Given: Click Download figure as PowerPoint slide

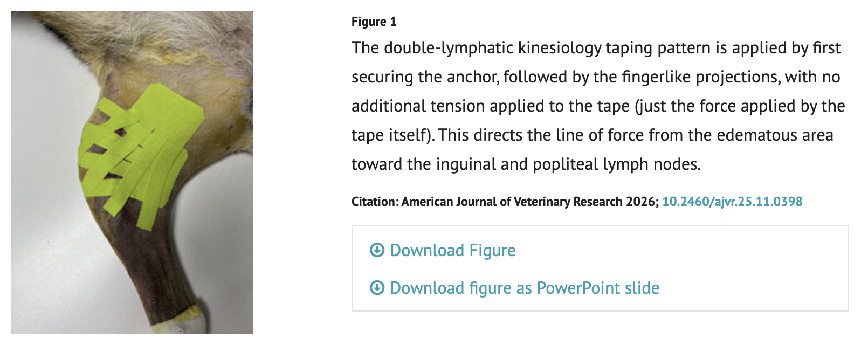Looking at the screenshot, I should (x=525, y=288).
